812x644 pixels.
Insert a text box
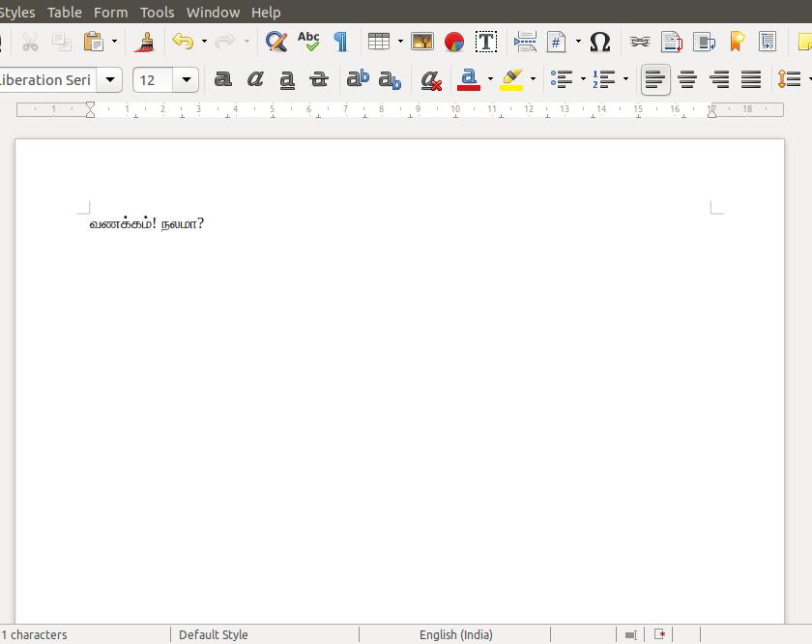pyautogui.click(x=486, y=42)
